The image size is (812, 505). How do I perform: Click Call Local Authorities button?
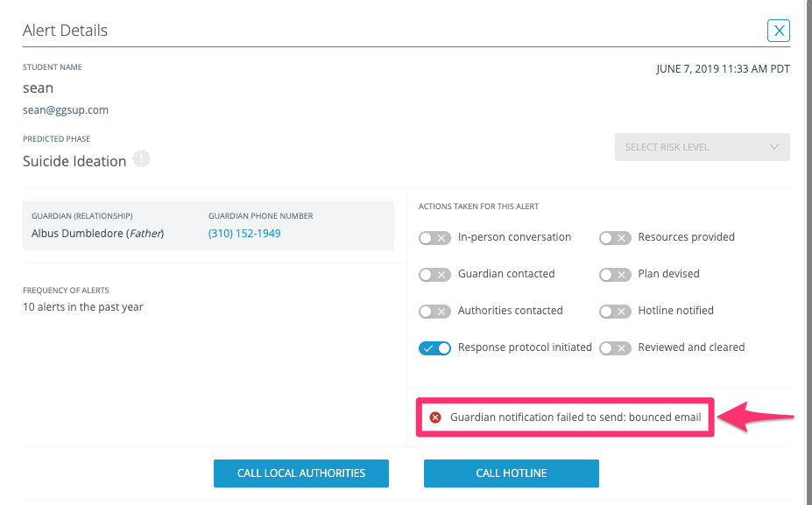[x=300, y=473]
